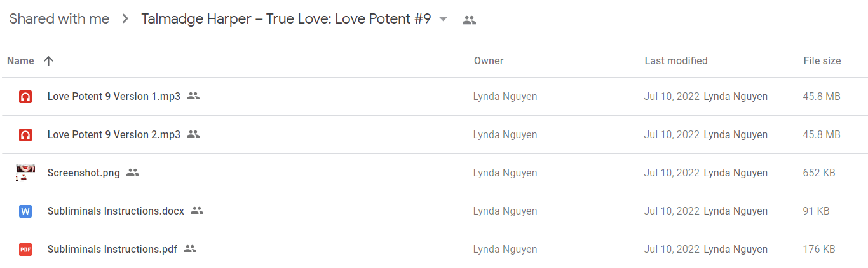Screen dimensions: 868x268
Task: Click the Talmadge Harper folder breadcrumb title
Action: pyautogui.click(x=286, y=19)
